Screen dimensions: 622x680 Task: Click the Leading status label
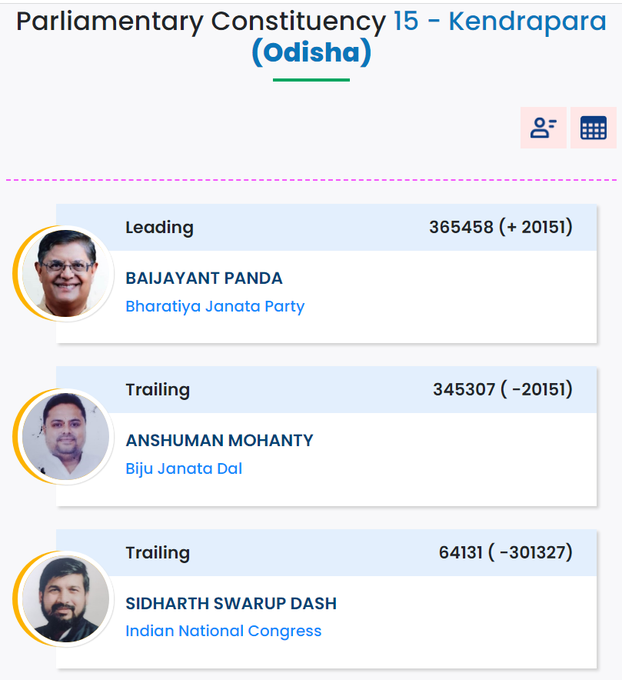coord(159,228)
